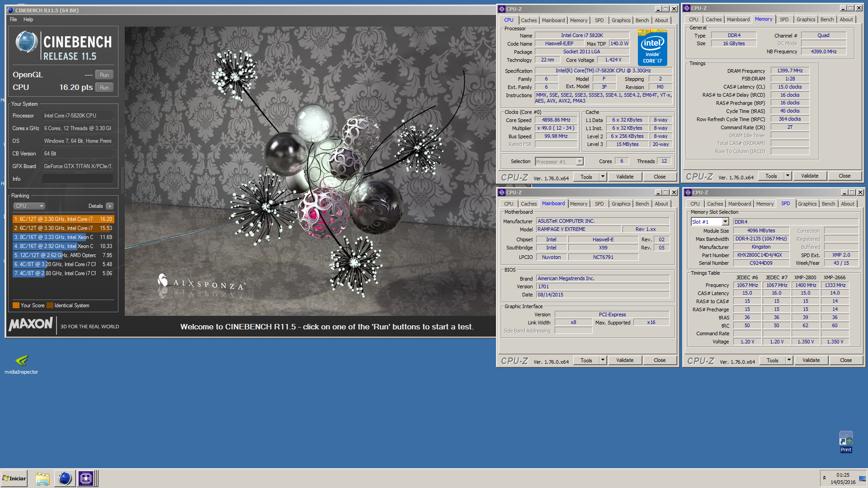The height and width of the screenshot is (488, 868).
Task: Switch to About tab in SPD CPU-Z window
Action: pyautogui.click(x=848, y=204)
